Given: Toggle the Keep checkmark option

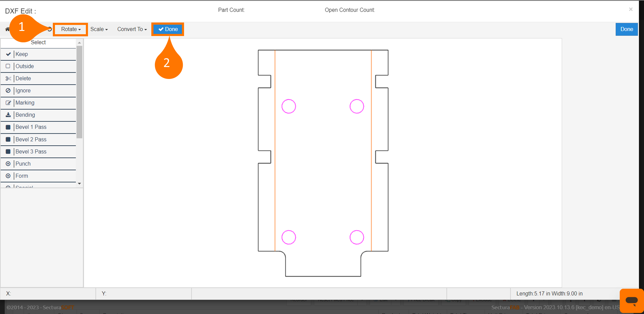Looking at the screenshot, I should pos(8,54).
